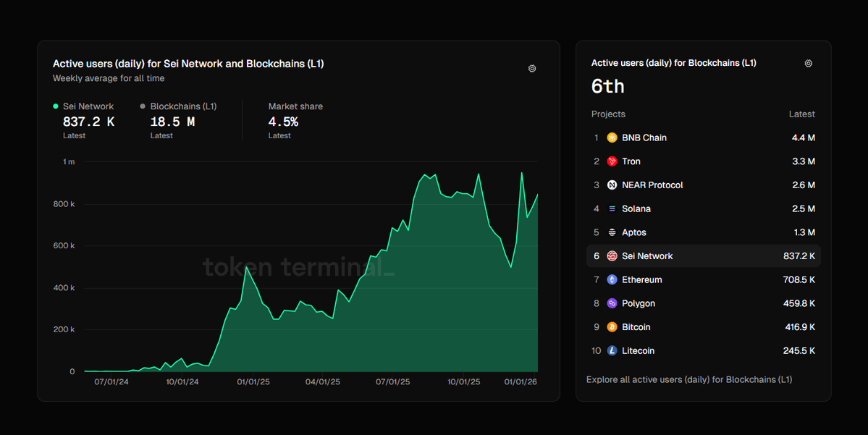Click the chart title Active users for Sei Network
Viewport: 868px width, 435px height.
pyautogui.click(x=188, y=64)
